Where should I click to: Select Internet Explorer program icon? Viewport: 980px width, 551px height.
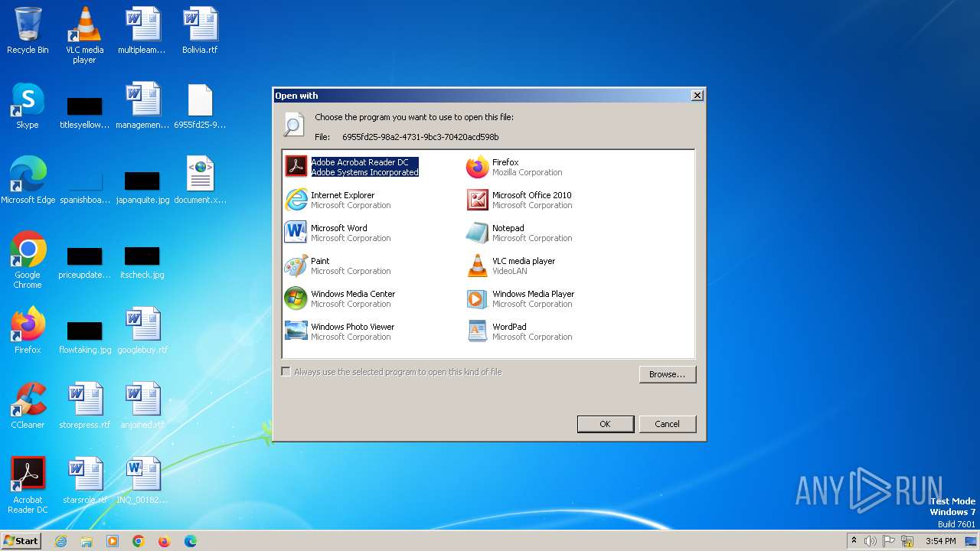pyautogui.click(x=296, y=200)
